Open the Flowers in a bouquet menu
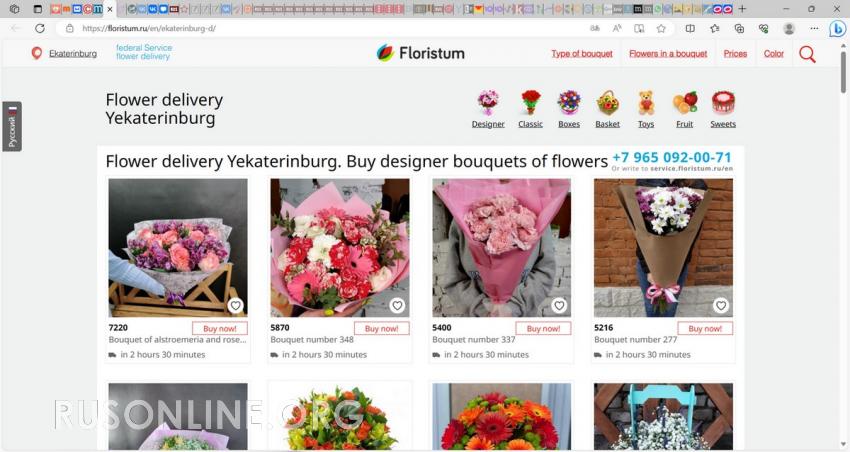This screenshot has height=452, width=850. tap(668, 54)
